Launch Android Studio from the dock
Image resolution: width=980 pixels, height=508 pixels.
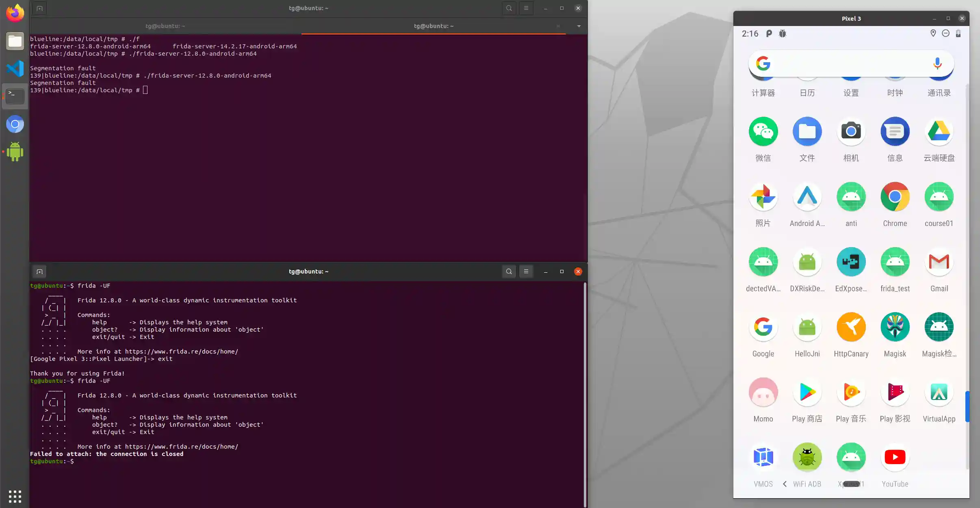tap(15, 152)
